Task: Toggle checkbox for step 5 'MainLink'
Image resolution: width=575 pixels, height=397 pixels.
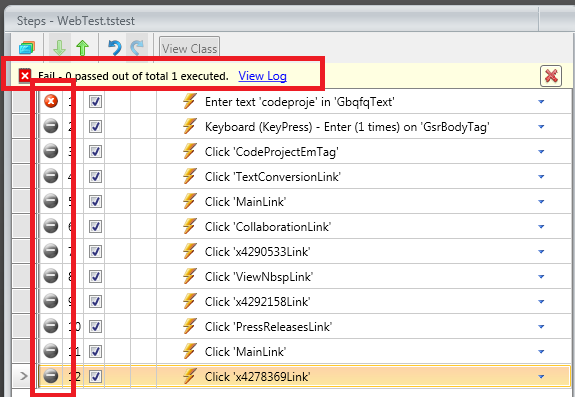Action: coord(95,201)
